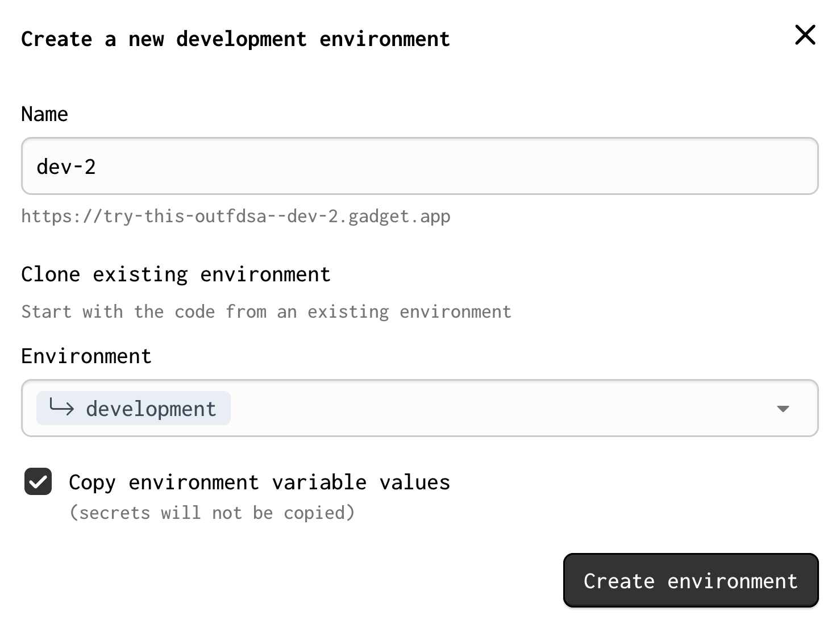The image size is (840, 628).
Task: Click the 'Start with the code' description text
Action: pyautogui.click(x=266, y=311)
